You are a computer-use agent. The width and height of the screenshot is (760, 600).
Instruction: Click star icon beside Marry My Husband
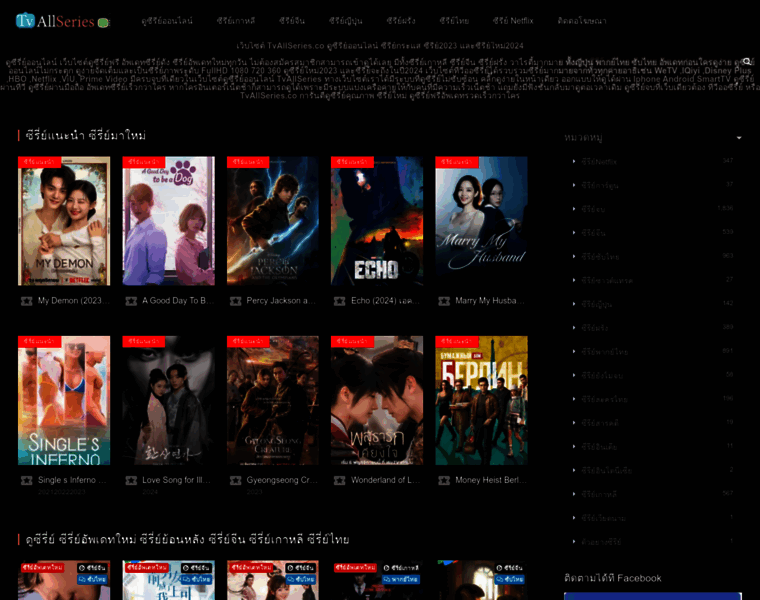point(444,301)
